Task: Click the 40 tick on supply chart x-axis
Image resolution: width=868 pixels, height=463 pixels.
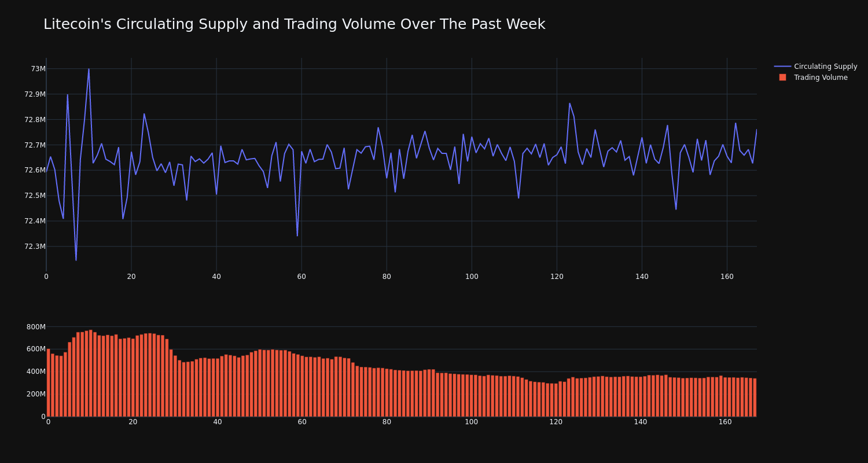Action: coord(216,277)
